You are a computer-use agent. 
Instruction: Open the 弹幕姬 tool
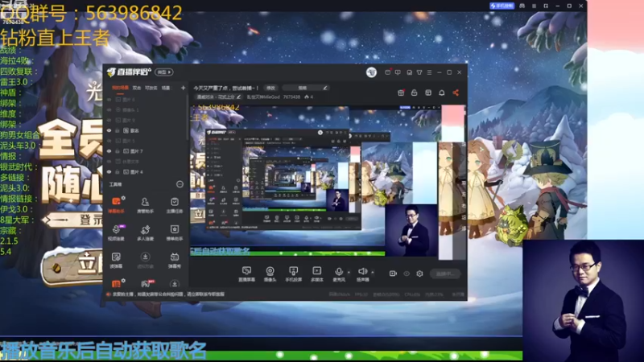point(174,260)
